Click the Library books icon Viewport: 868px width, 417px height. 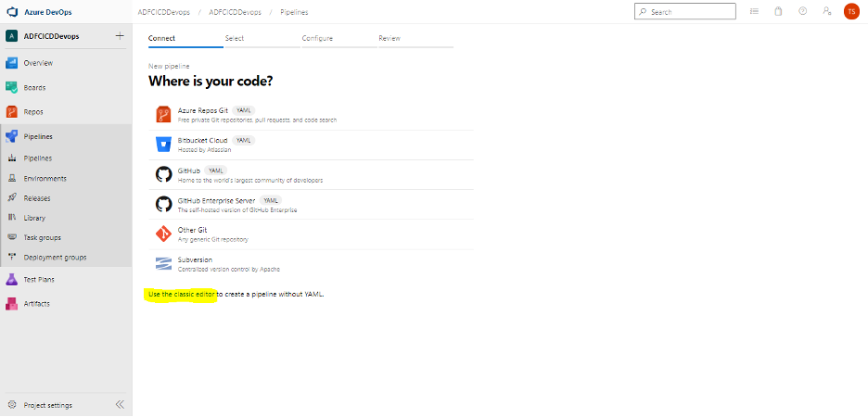tap(12, 218)
